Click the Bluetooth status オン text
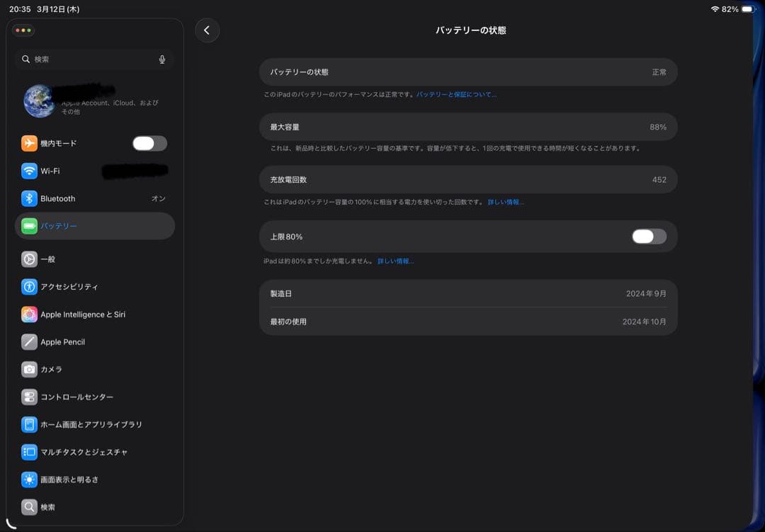The height and width of the screenshot is (532, 765). (159, 198)
